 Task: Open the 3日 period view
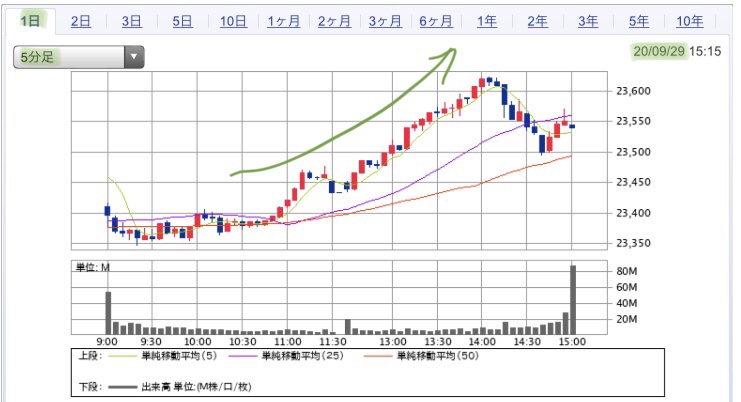pos(131,21)
